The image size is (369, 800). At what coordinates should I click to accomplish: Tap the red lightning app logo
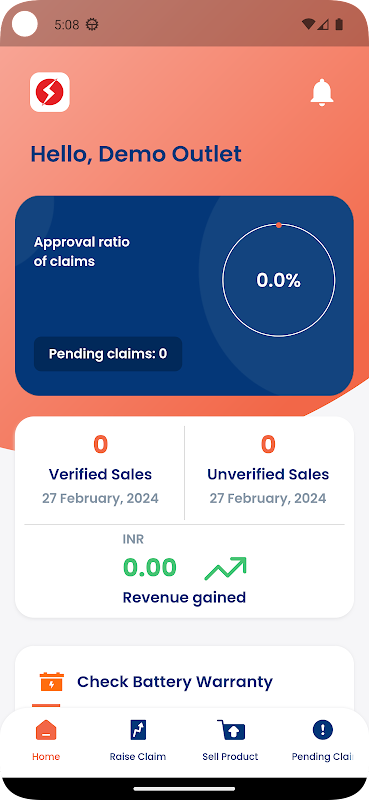click(x=50, y=92)
